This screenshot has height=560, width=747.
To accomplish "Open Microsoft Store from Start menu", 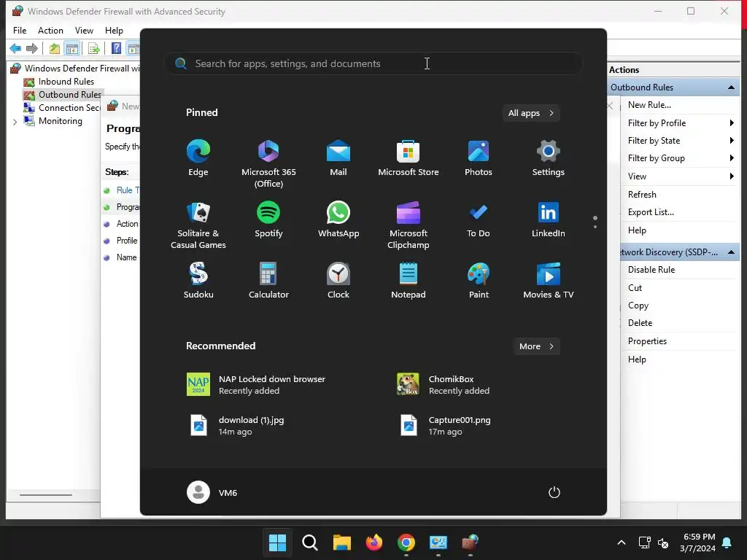I will pyautogui.click(x=409, y=158).
